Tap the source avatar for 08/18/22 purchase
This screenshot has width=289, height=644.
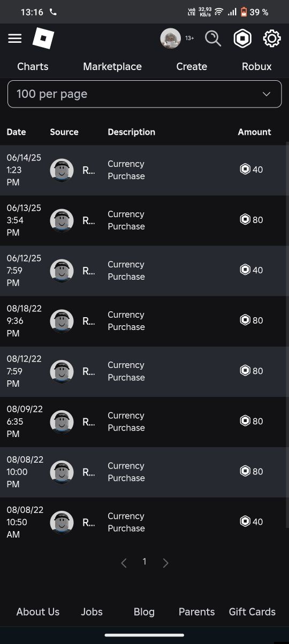tap(62, 321)
